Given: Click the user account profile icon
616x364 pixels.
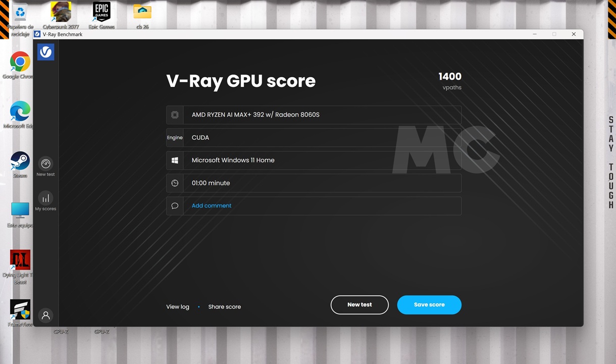Looking at the screenshot, I should tap(45, 316).
